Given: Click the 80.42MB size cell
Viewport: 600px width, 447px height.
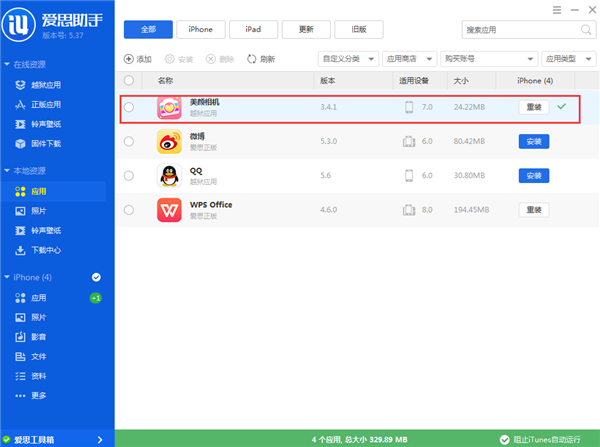Looking at the screenshot, I should click(x=470, y=142).
